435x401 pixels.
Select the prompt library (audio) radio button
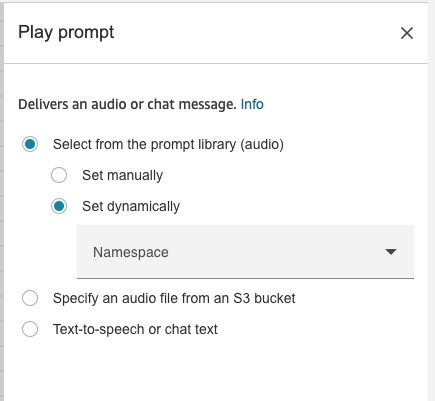coord(30,144)
